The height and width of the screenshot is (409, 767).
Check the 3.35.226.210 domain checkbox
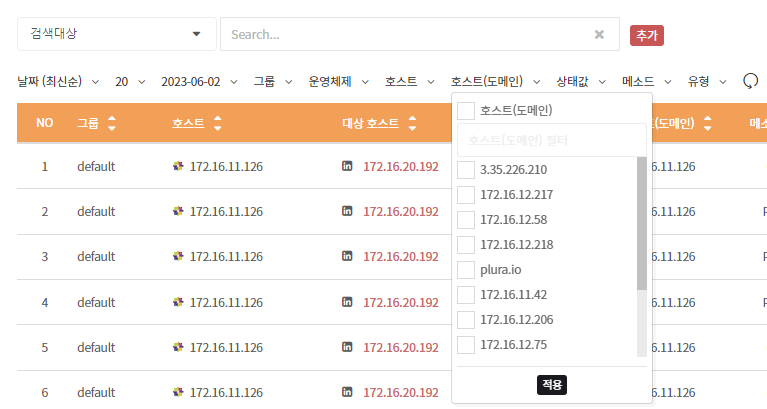pyautogui.click(x=466, y=170)
